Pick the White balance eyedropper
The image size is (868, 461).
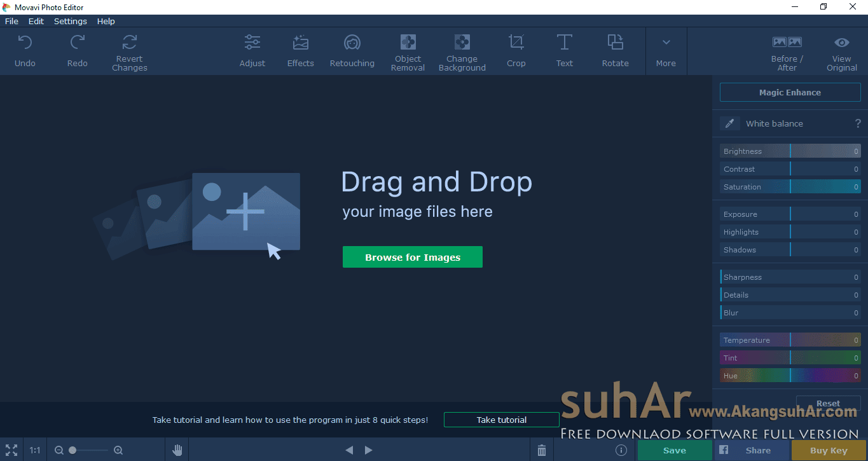729,123
